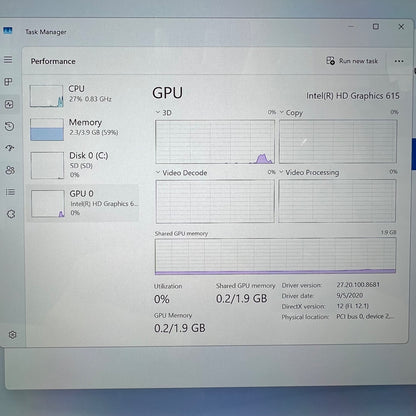The width and height of the screenshot is (416, 416).
Task: Click the Disk 0 mini graph thumbnail
Action: [47, 165]
